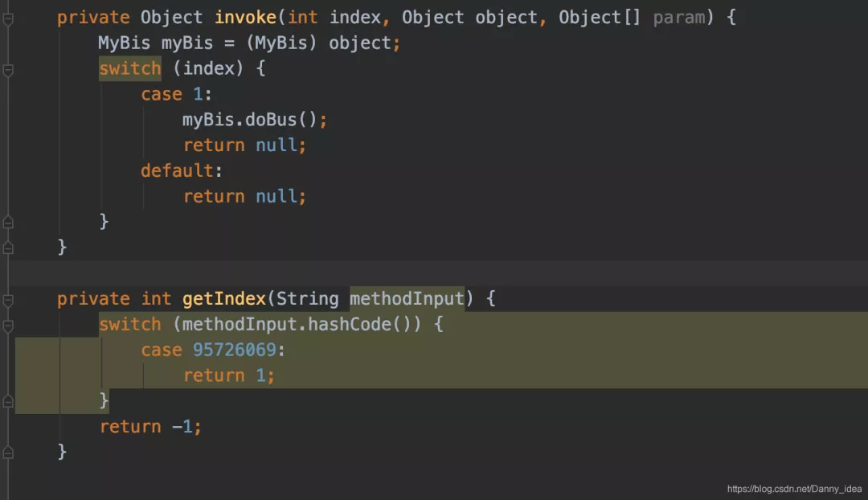Click the invoke method name

244,18
